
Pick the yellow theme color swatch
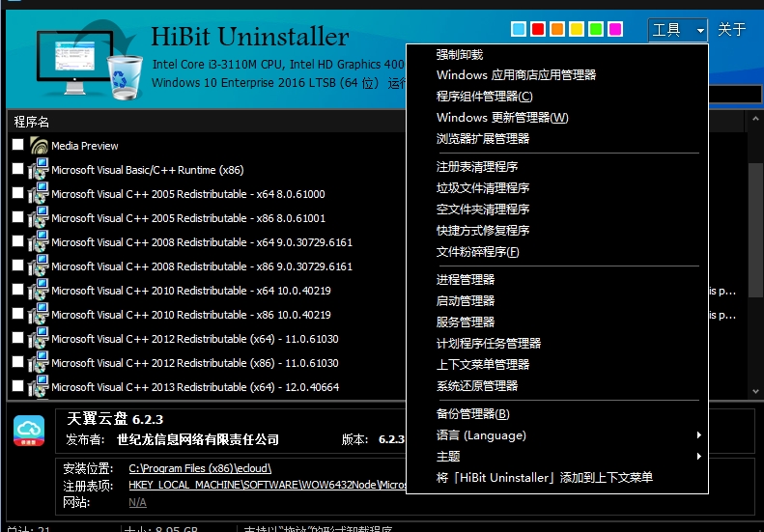(x=577, y=29)
